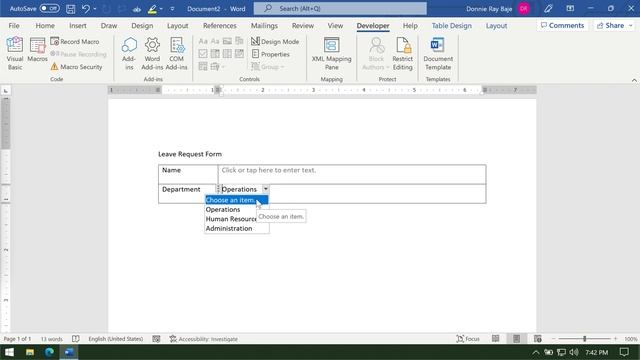The height and width of the screenshot is (360, 640).
Task: Change language English (United States)
Action: coord(116,339)
